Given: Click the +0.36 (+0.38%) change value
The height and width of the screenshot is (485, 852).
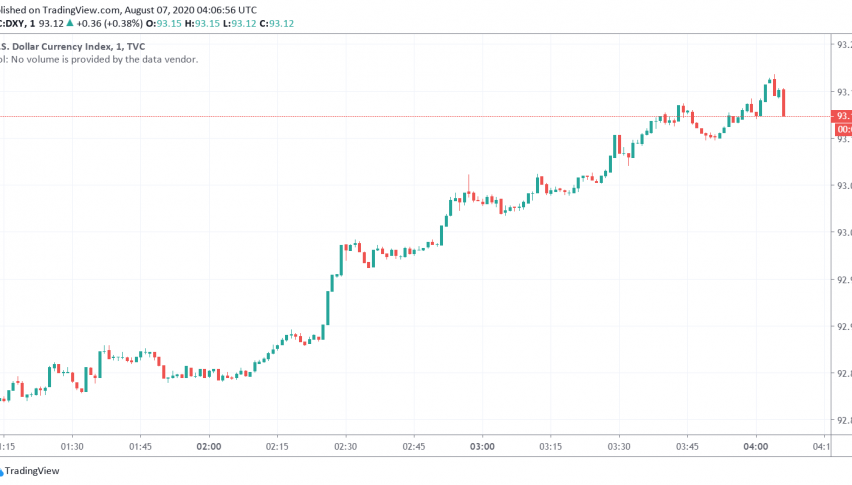Looking at the screenshot, I should tap(112, 24).
